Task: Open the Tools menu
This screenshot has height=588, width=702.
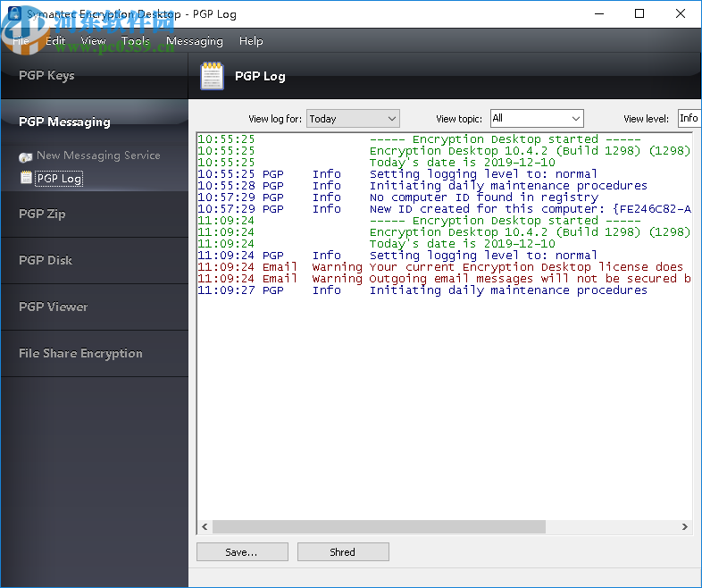Action: (x=135, y=41)
